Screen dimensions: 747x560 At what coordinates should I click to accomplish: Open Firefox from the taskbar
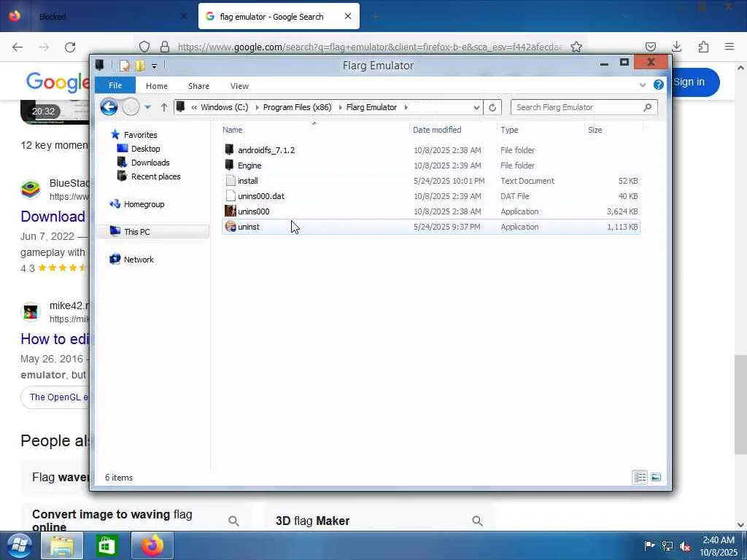152,545
